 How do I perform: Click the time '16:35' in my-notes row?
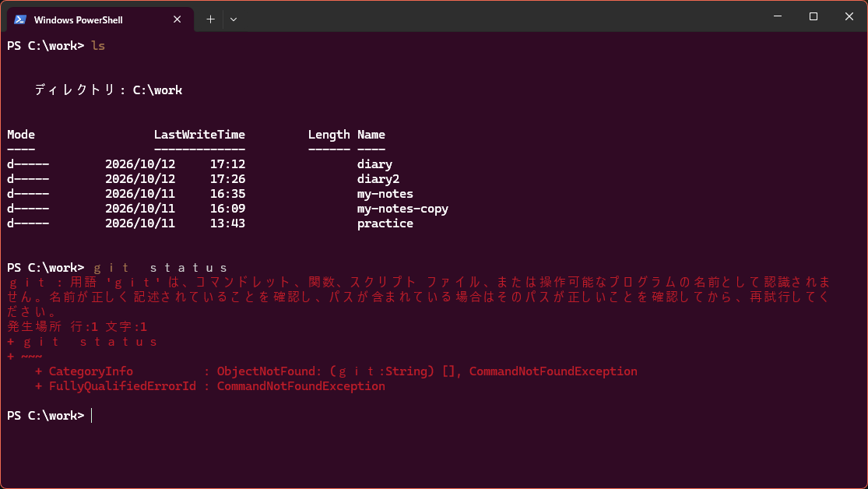click(x=227, y=194)
